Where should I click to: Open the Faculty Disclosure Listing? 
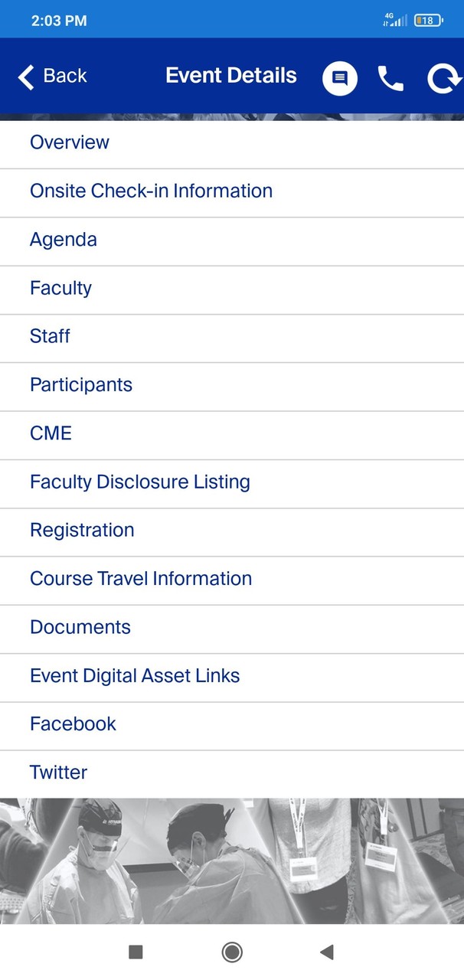[x=139, y=482]
